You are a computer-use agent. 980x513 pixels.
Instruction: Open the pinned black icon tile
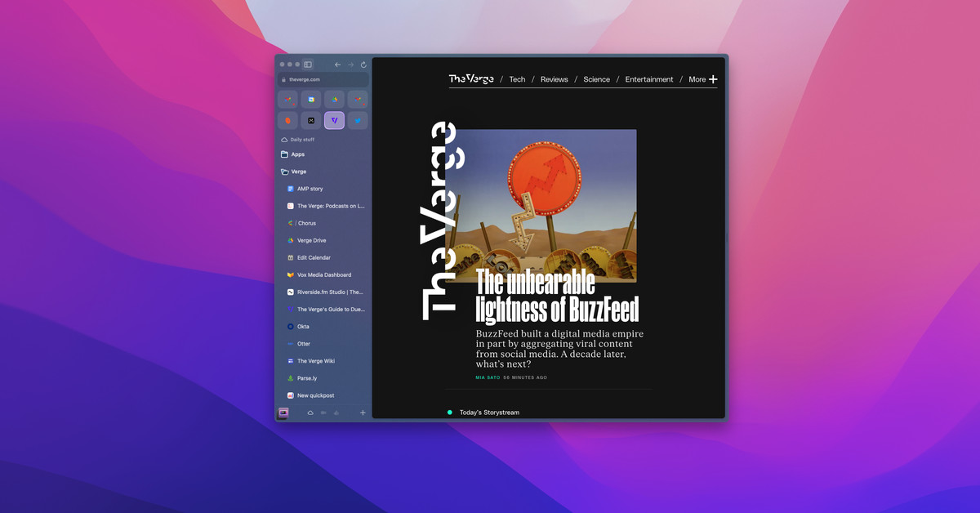tap(311, 120)
